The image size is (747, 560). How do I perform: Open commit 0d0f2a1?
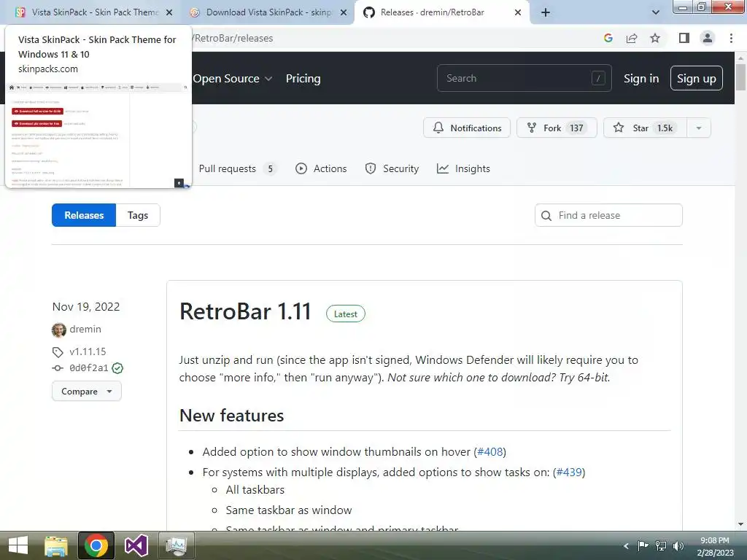(88, 367)
